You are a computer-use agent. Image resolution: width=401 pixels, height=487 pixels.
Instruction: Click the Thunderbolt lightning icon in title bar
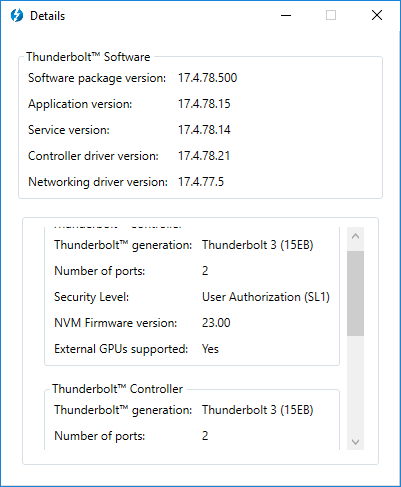17,15
